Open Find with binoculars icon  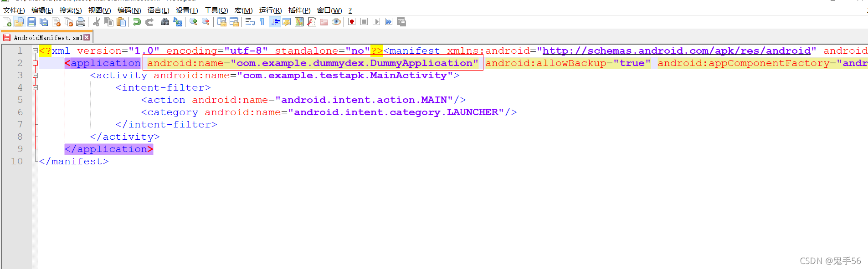pyautogui.click(x=165, y=22)
